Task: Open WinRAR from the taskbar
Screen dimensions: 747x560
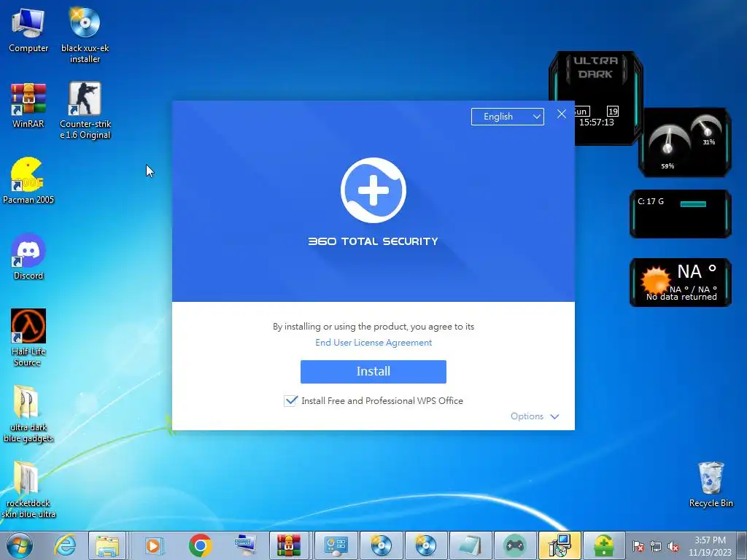Action: point(289,545)
